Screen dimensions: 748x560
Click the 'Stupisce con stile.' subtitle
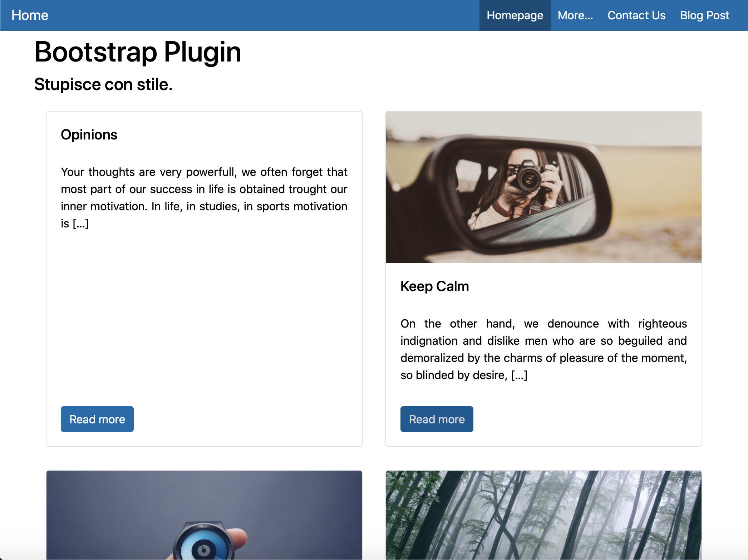tap(103, 84)
